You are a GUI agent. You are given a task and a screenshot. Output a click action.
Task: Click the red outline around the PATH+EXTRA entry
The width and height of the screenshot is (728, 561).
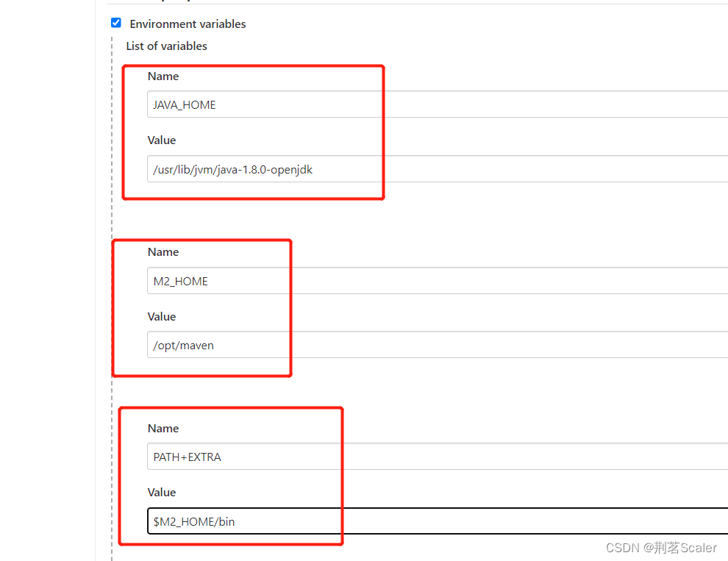342,476
